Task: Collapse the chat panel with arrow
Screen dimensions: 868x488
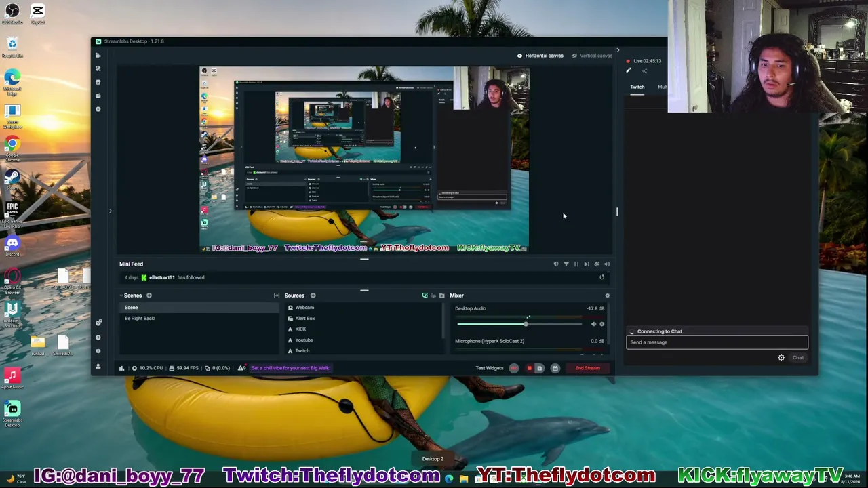Action: tap(617, 50)
